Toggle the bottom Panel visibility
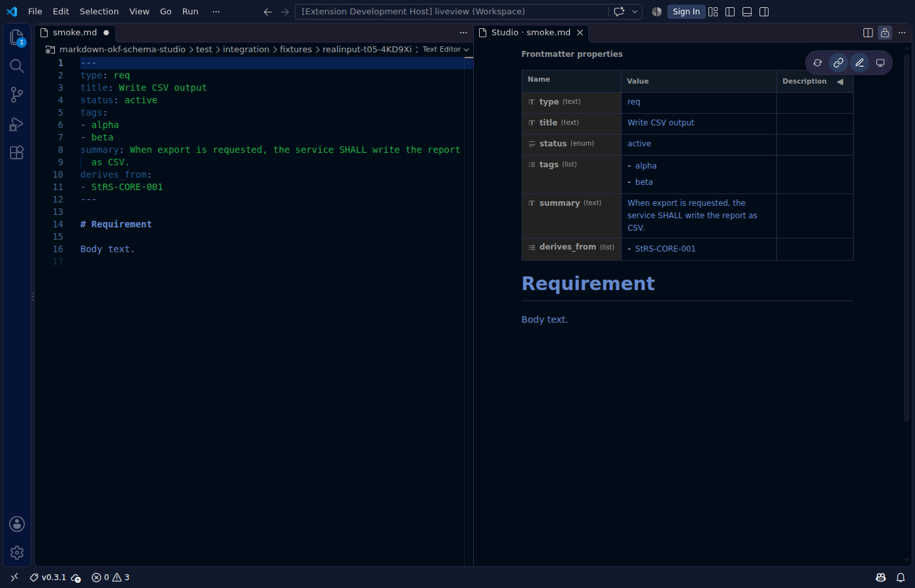 pyautogui.click(x=747, y=12)
